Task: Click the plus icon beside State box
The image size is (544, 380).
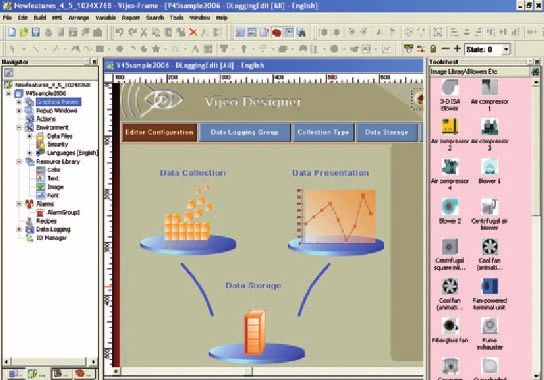Action: coord(457,49)
